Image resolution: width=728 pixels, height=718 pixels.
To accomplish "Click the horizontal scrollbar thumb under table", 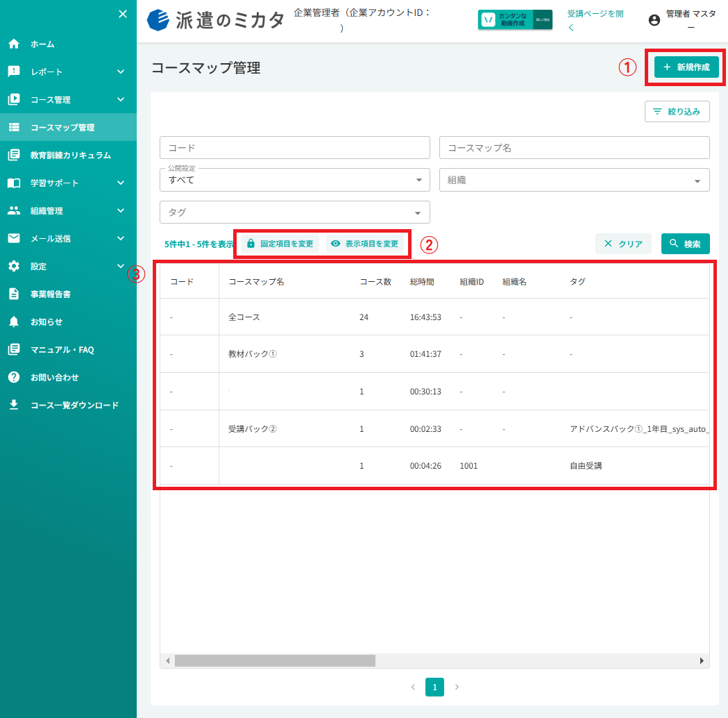I will (x=275, y=660).
